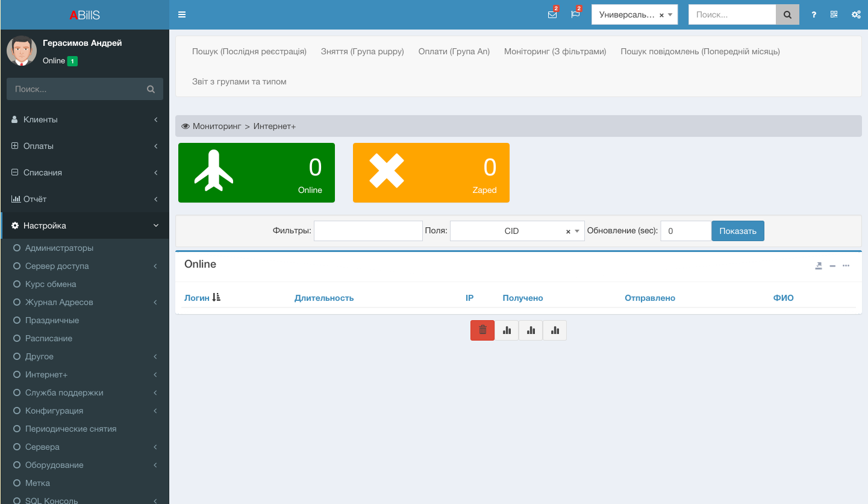Open Периодические снятия menu item
The width and height of the screenshot is (868, 504).
pyautogui.click(x=70, y=429)
